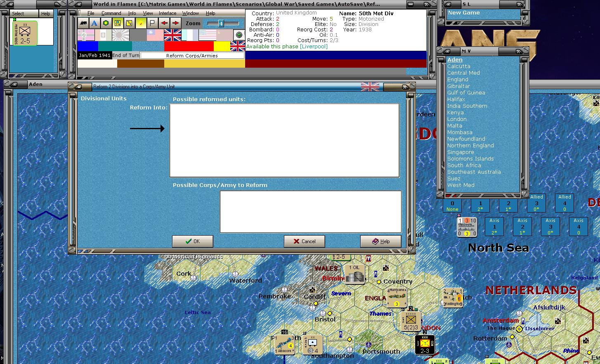600x364 pixels.
Task: Click Cancel in the Reform dialog
Action: [x=305, y=241]
